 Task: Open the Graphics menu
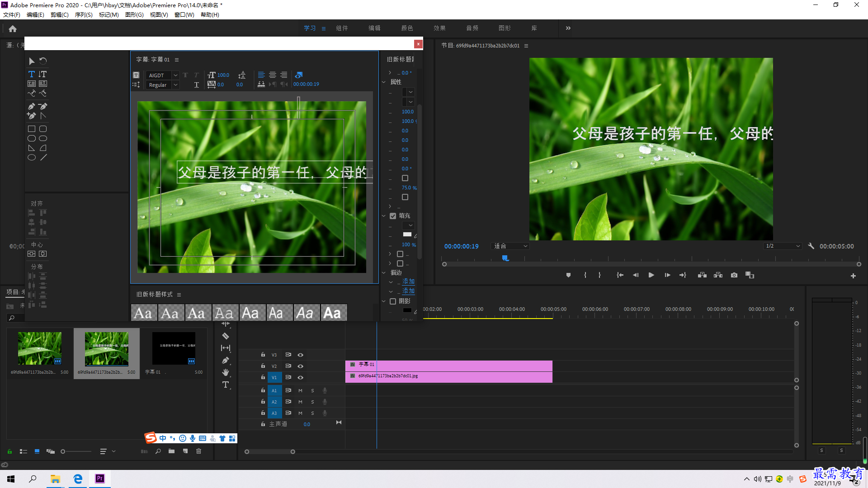134,15
